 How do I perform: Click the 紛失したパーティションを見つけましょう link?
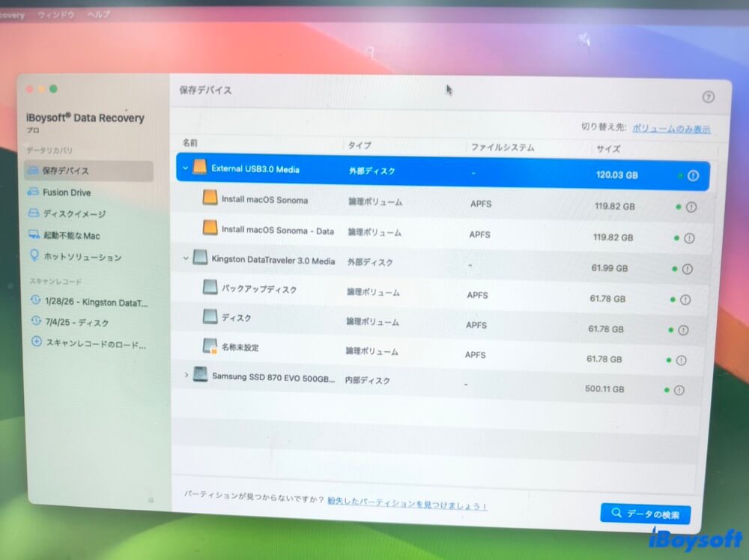(407, 505)
